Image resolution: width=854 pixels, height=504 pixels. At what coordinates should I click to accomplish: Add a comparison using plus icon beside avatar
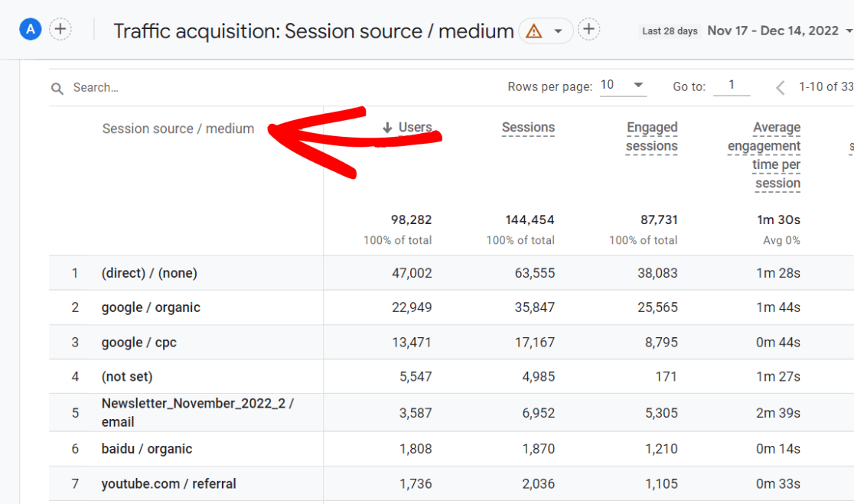coord(60,29)
